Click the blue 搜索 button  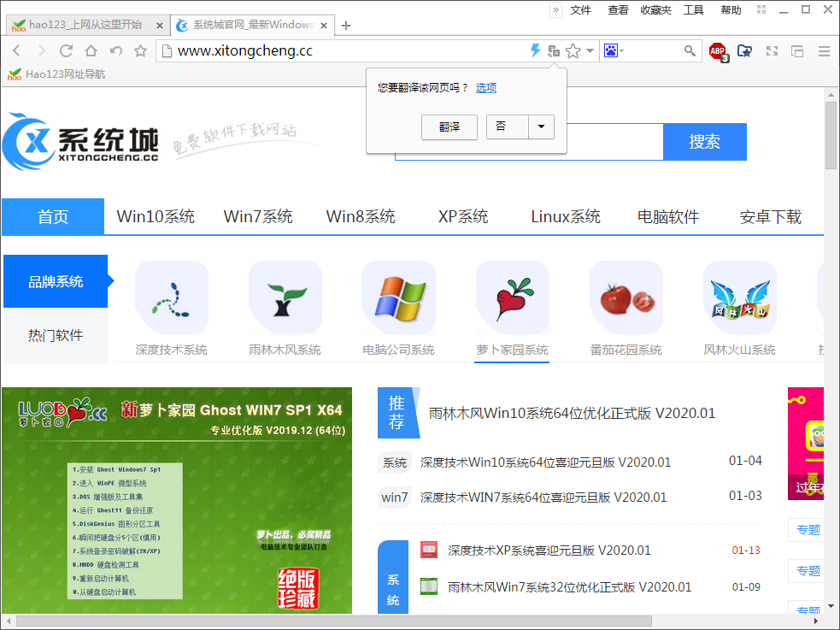click(x=704, y=142)
